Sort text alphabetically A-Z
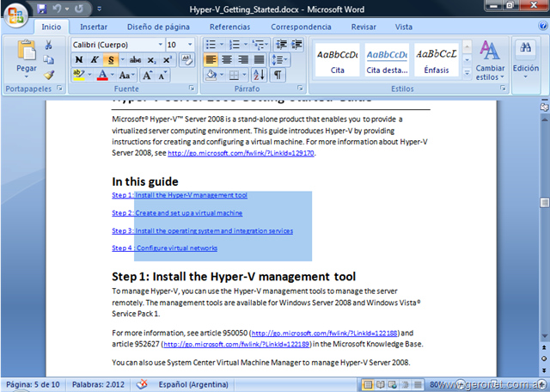 coord(260,75)
